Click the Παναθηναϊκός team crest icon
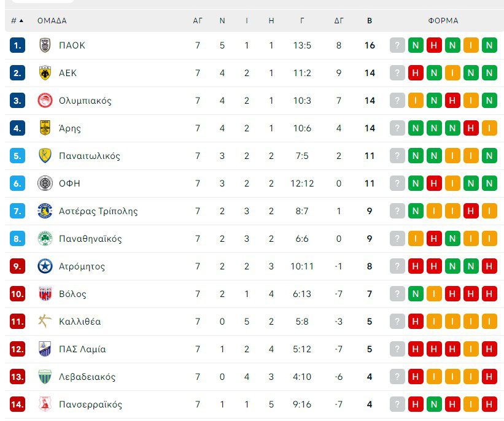The width and height of the screenshot is (504, 421). click(45, 239)
